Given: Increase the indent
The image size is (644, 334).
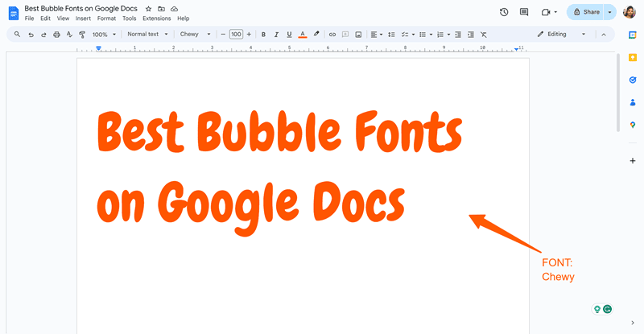Looking at the screenshot, I should click(x=471, y=35).
